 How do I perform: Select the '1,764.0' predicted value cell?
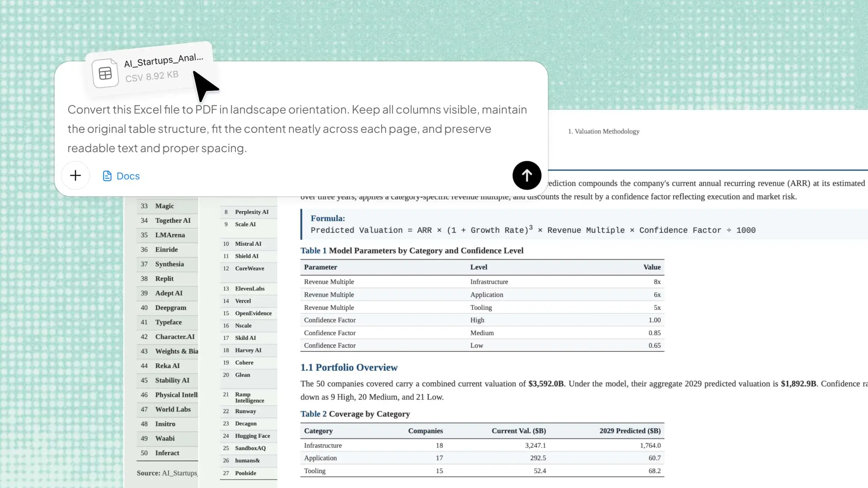tap(650, 446)
